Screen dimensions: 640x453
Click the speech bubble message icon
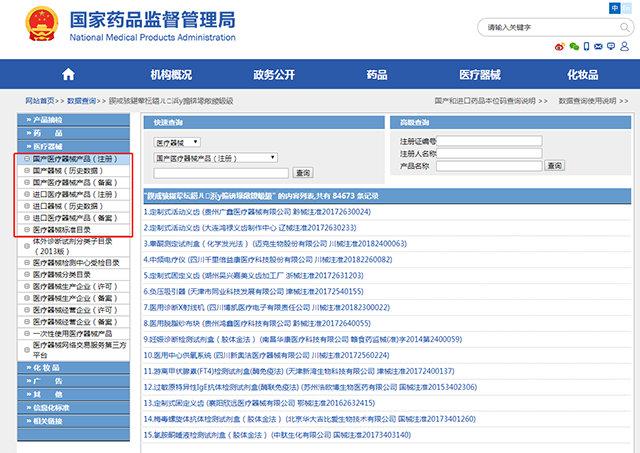click(x=611, y=47)
